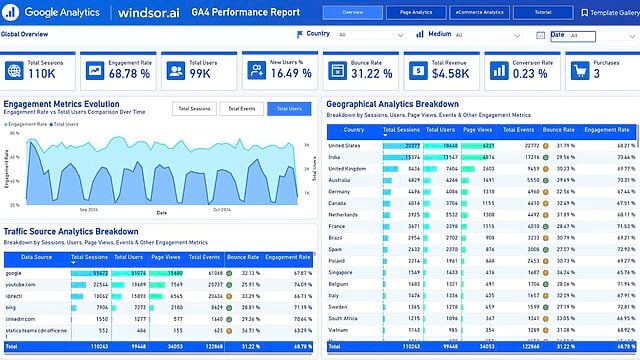The width and height of the screenshot is (640, 360).
Task: Click the Template Gallery bookmark icon
Action: [x=584, y=13]
